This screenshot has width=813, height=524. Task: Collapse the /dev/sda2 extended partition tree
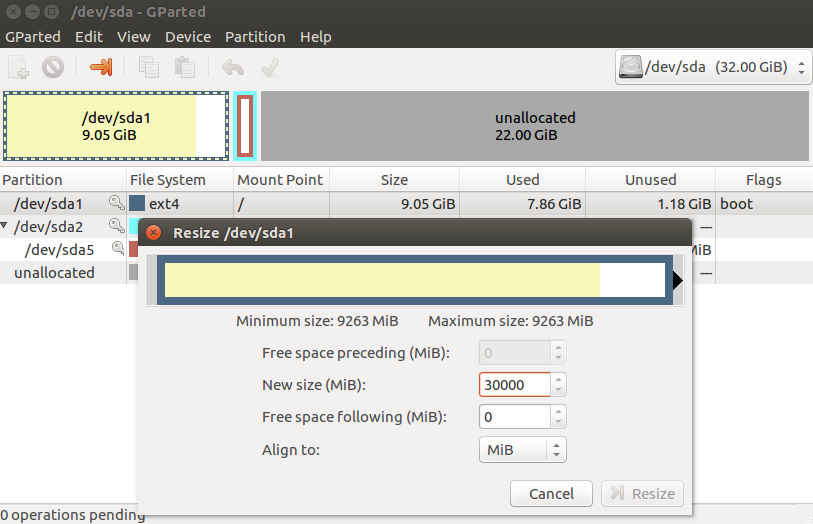point(4,225)
